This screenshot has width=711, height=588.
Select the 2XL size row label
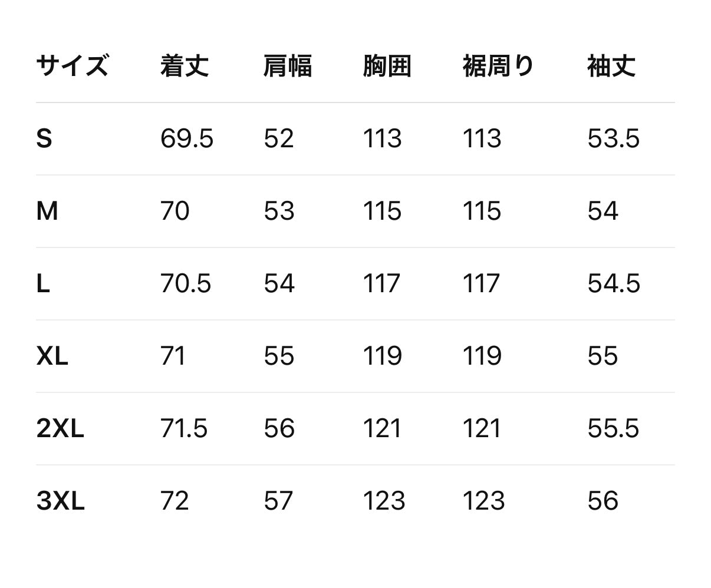60,429
